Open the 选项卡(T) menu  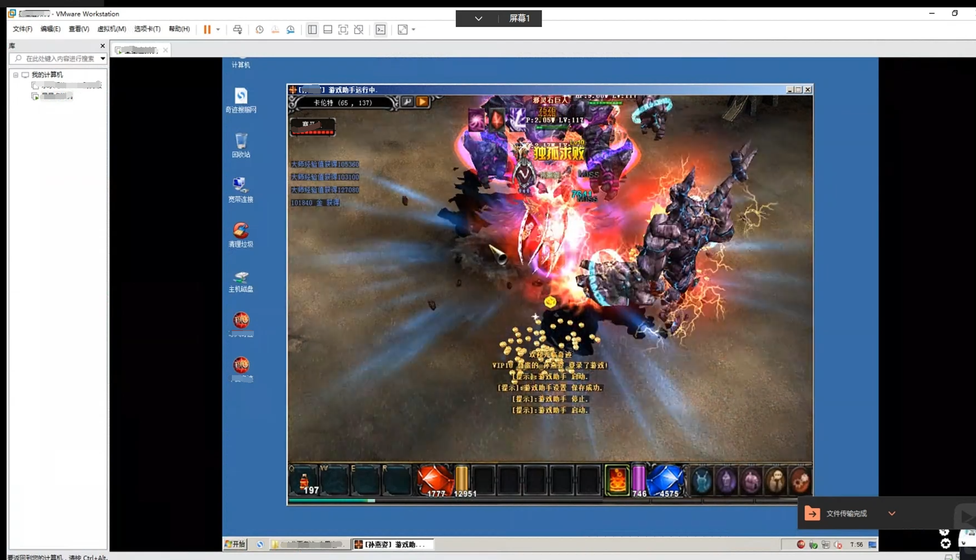coord(147,29)
